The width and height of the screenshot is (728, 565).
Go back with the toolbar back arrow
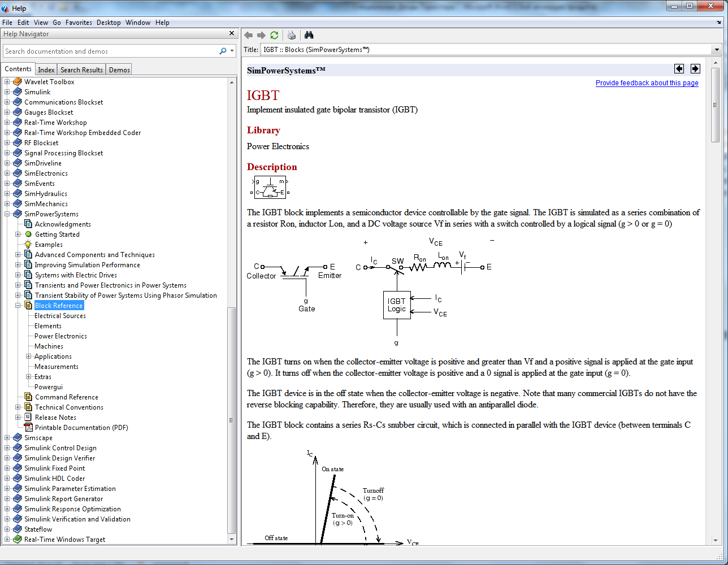click(x=248, y=35)
